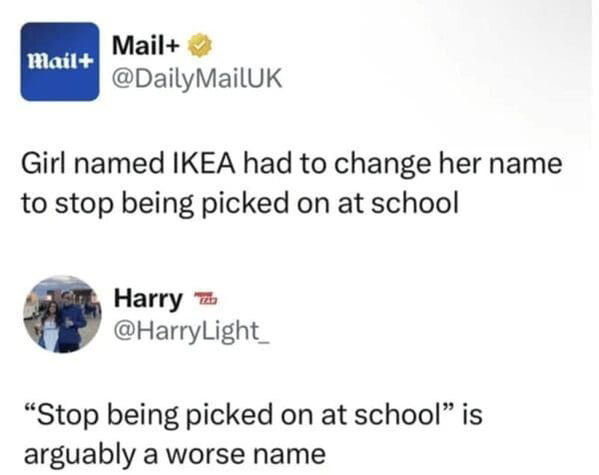Select the Mail+ display name
Screen dimensions: 599x475
pyautogui.click(x=146, y=45)
